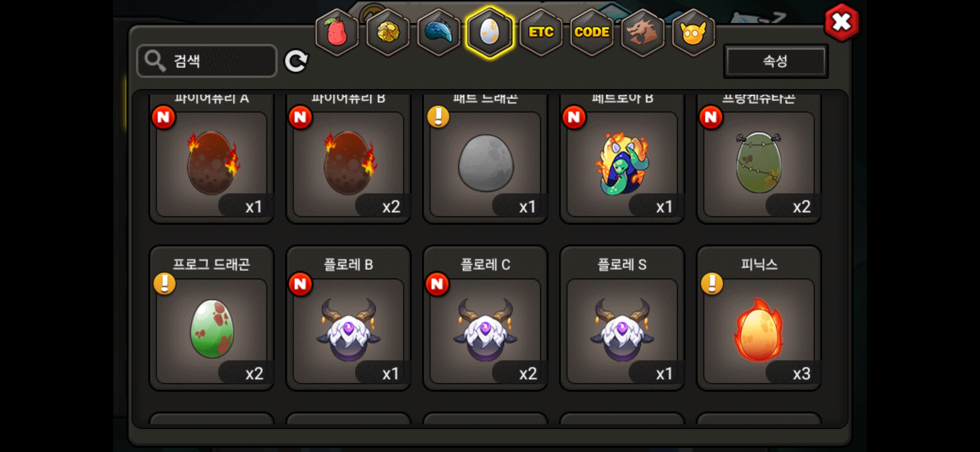
Task: Open the gold nugget category tab
Action: [x=388, y=33]
